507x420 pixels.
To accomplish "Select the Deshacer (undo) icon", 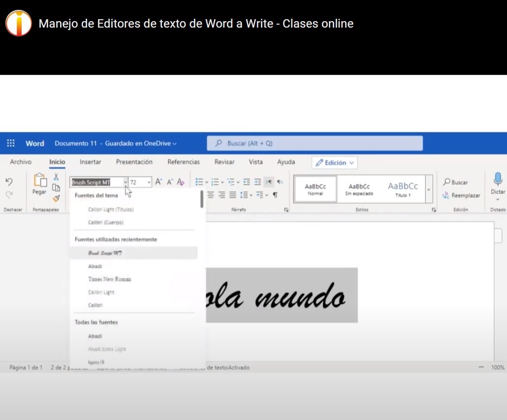I will coord(9,181).
